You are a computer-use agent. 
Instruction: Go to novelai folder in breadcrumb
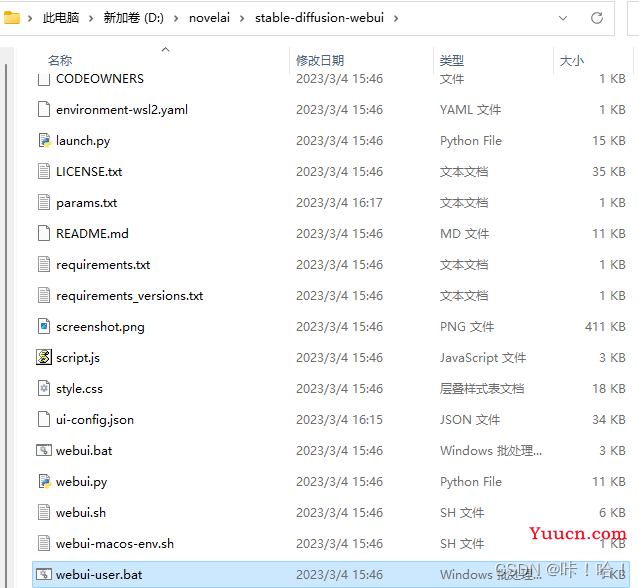209,18
